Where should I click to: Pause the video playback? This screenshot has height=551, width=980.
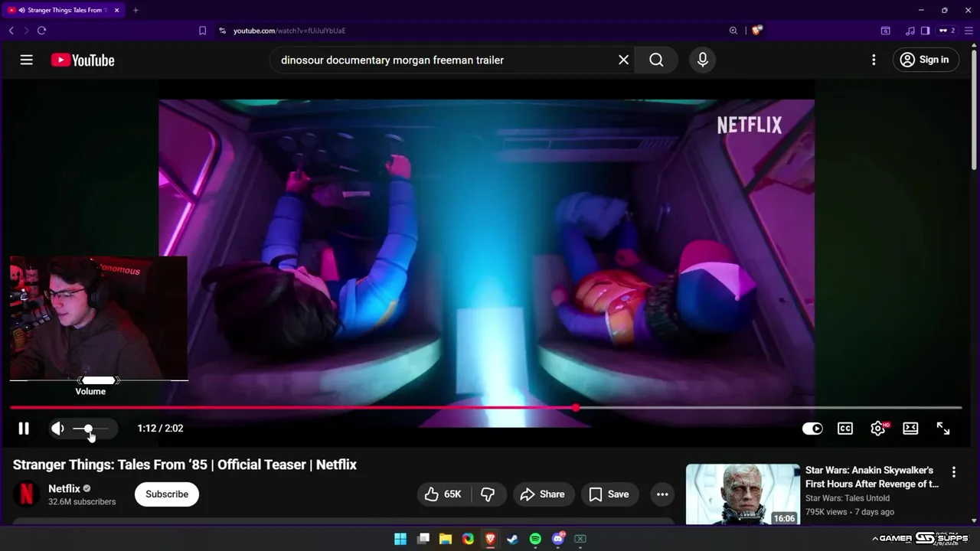click(x=24, y=429)
